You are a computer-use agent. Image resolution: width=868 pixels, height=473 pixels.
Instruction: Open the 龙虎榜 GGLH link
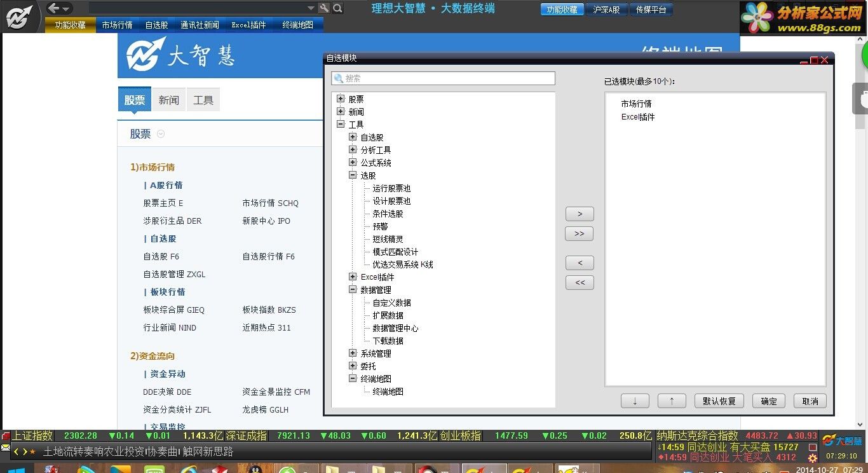265,410
